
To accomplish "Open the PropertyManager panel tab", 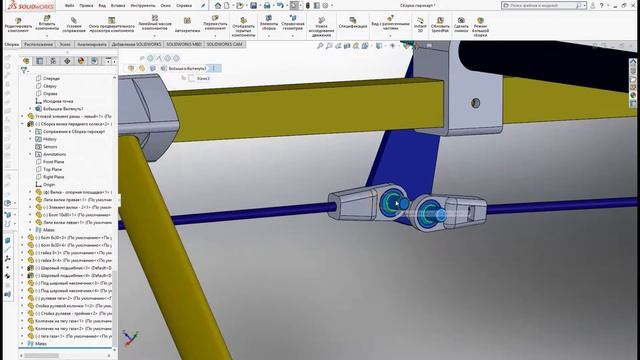I will click(x=40, y=61).
